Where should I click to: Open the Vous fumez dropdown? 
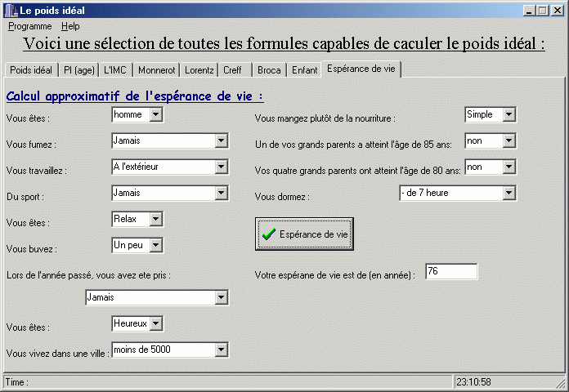tap(221, 141)
